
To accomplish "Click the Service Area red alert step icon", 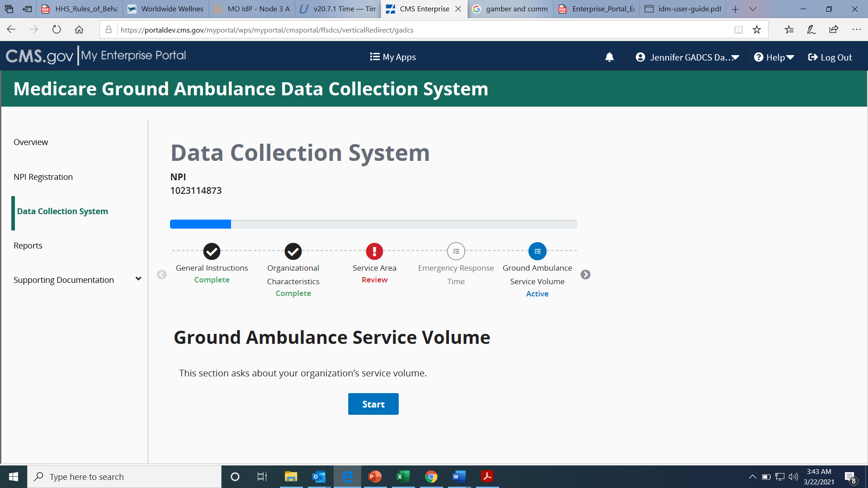I will click(x=374, y=251).
